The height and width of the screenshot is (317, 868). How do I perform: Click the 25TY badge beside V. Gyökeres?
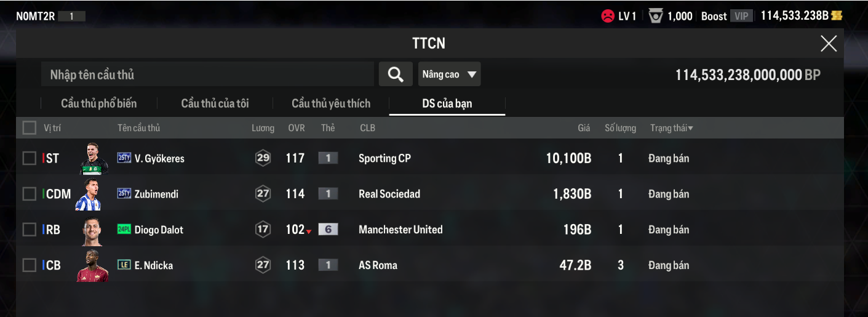(124, 158)
